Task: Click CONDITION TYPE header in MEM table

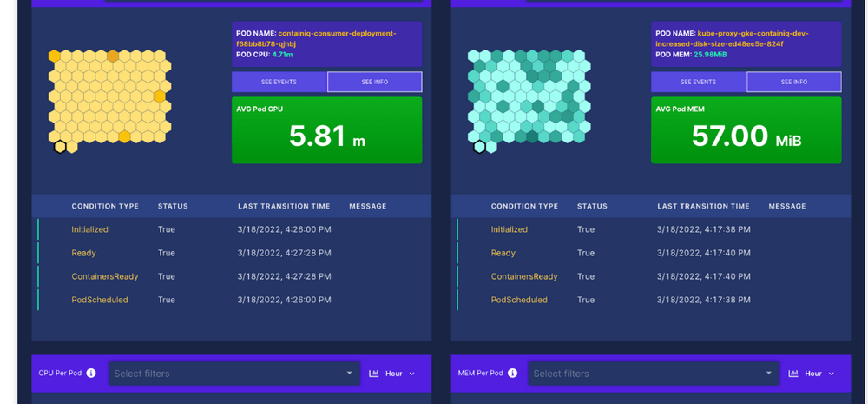Action: [524, 206]
